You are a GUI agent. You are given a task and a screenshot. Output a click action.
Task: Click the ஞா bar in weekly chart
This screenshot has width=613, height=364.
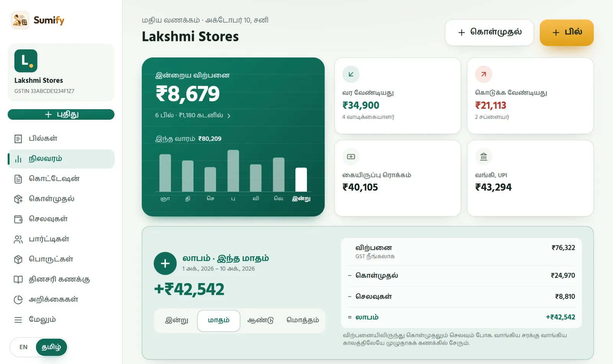point(165,173)
